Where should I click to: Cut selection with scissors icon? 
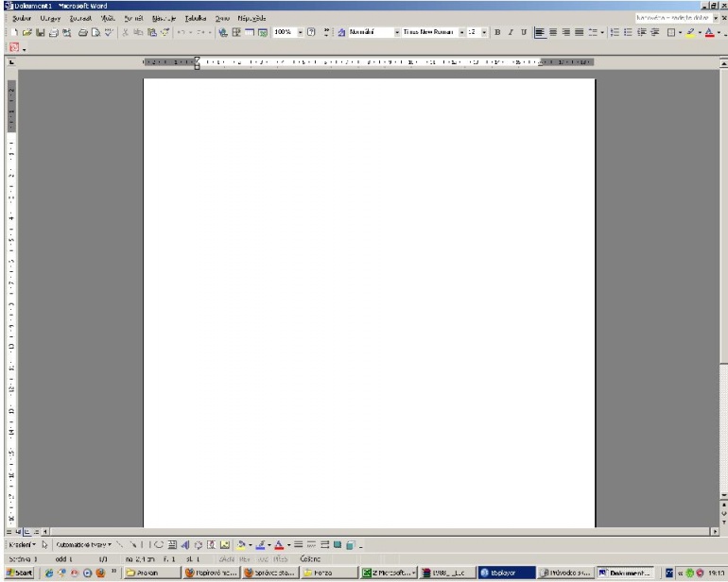pyautogui.click(x=125, y=32)
